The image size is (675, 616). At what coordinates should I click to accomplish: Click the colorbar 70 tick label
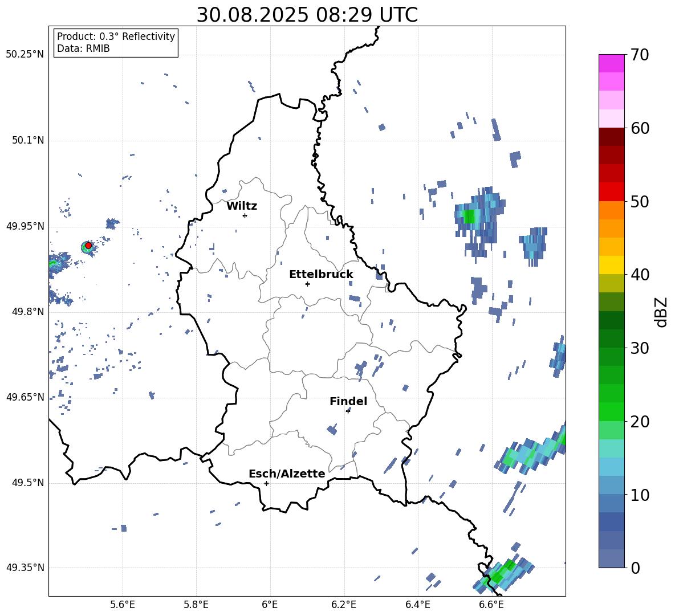(x=640, y=55)
